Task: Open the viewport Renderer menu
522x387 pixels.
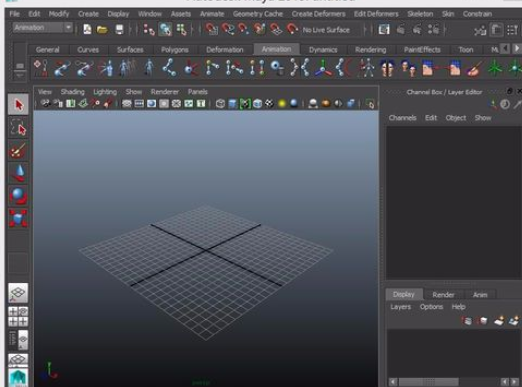Action: coord(165,92)
